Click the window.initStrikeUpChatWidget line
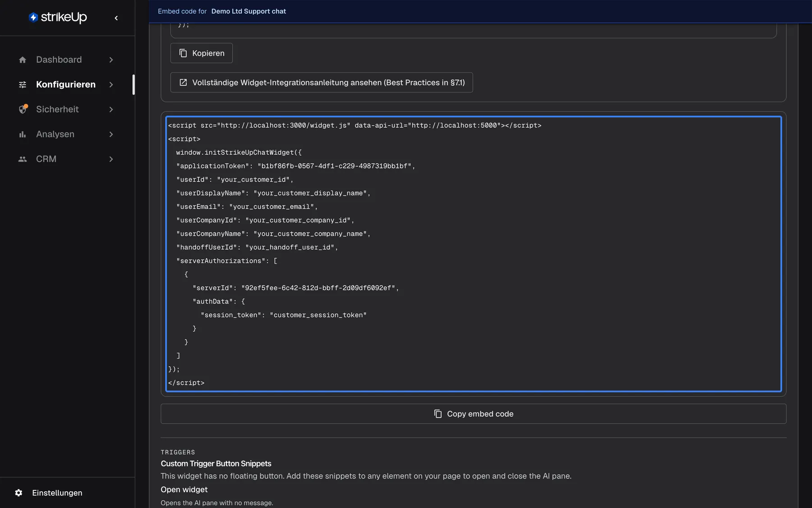This screenshot has width=812, height=508. point(239,153)
